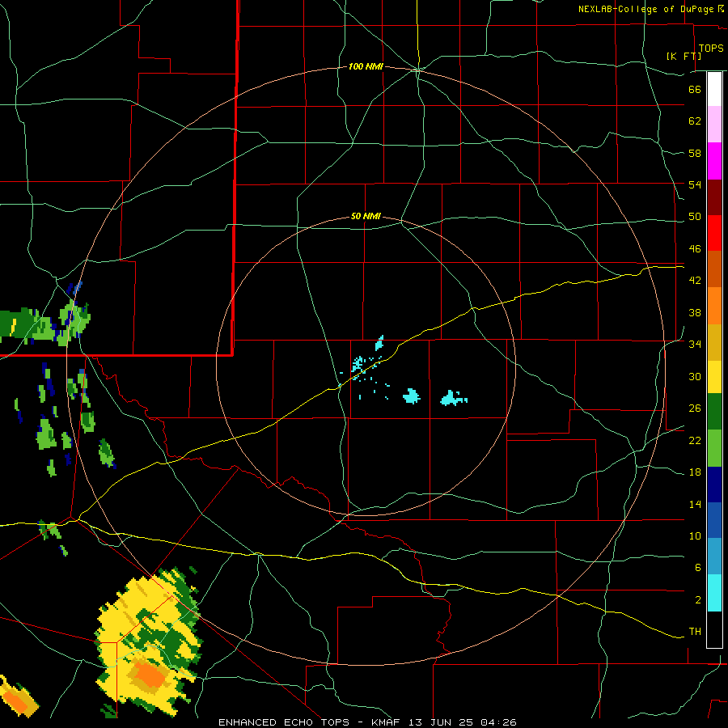This screenshot has width=728, height=728.
Task: Select the dark maroon legend swatch
Action: click(x=714, y=197)
